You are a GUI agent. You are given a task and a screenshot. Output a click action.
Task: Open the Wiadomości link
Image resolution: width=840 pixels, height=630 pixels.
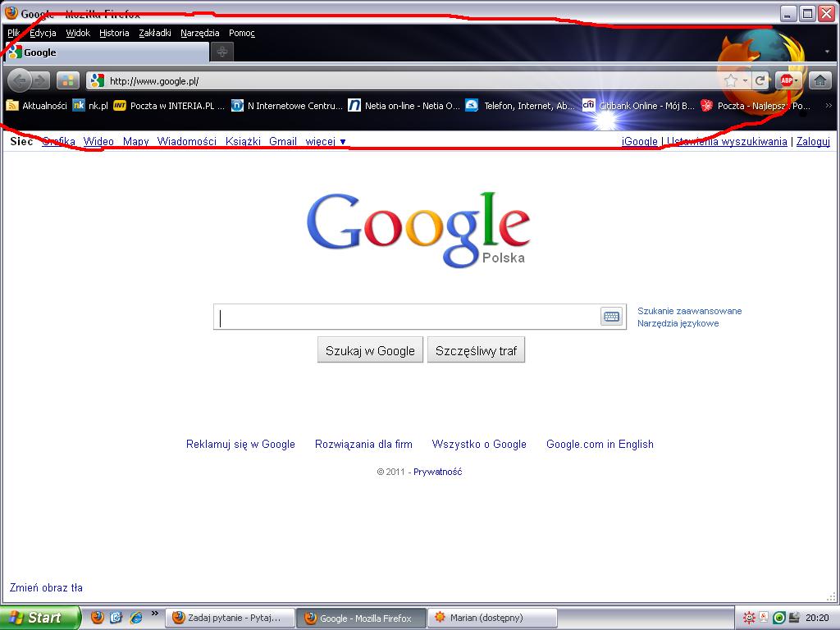(x=187, y=141)
